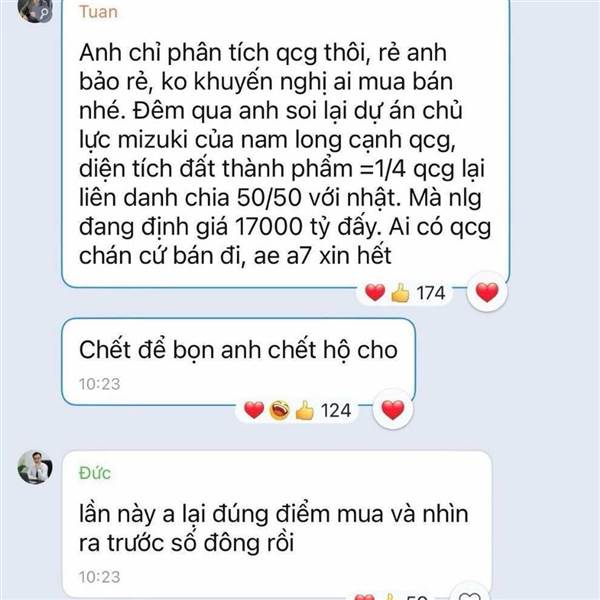Select the "Chết để bọn anh chết hộ cho" bubble

[x=238, y=362]
